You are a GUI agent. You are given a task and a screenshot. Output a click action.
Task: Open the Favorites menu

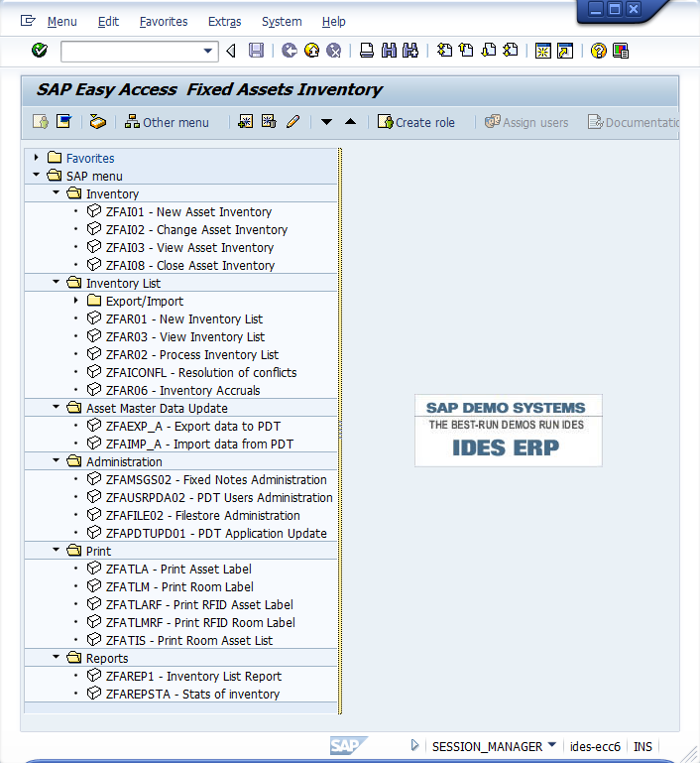[164, 22]
